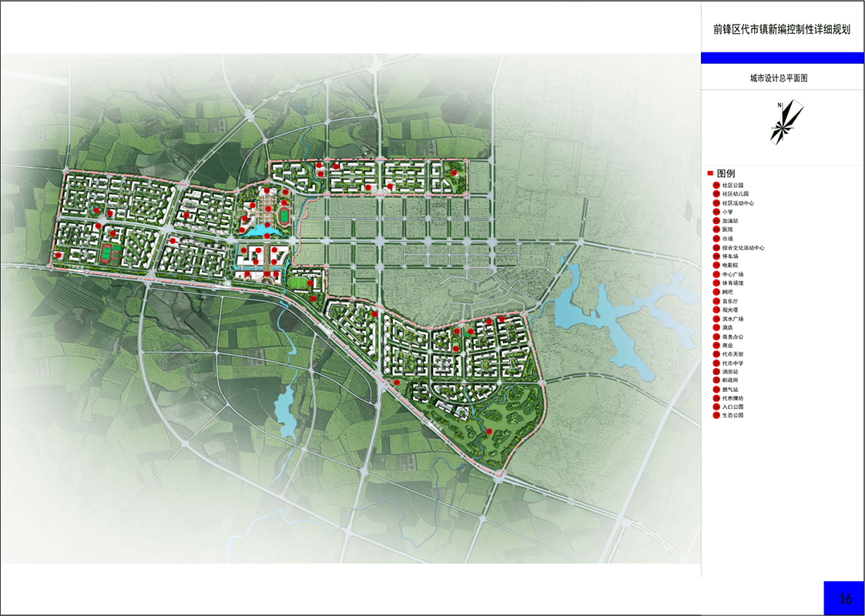Select the 观光塔 legend marker
Viewport: 865px width, 616px height.
716,310
